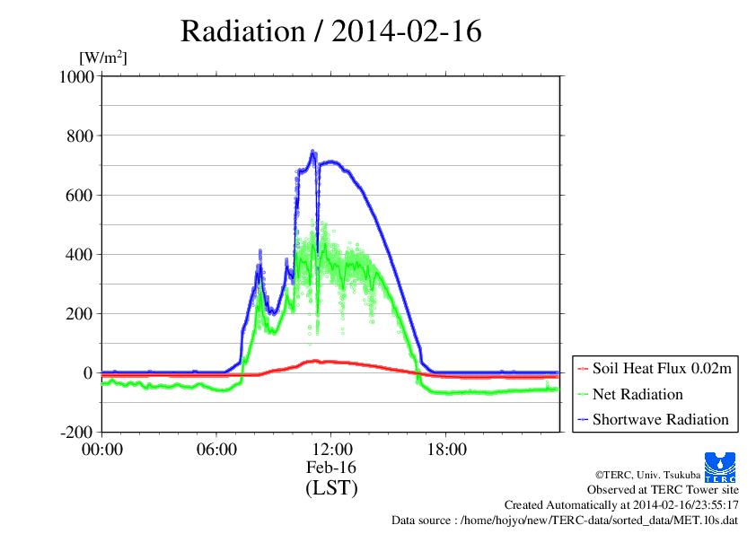Click the 'Soil Heat Flux 0.02m' legend label
The height and width of the screenshot is (534, 756).
pyautogui.click(x=662, y=368)
